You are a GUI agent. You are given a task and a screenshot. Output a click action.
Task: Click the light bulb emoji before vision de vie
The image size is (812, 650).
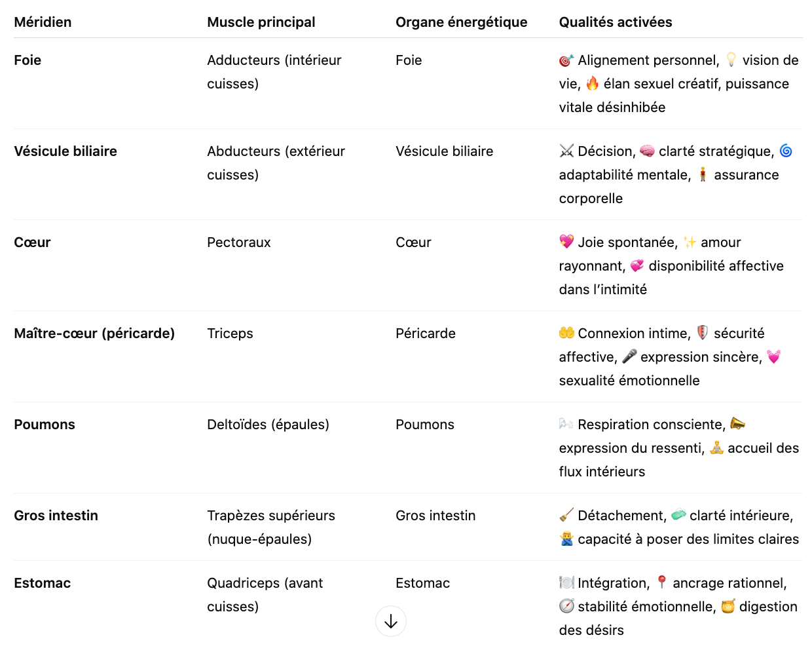(x=731, y=60)
